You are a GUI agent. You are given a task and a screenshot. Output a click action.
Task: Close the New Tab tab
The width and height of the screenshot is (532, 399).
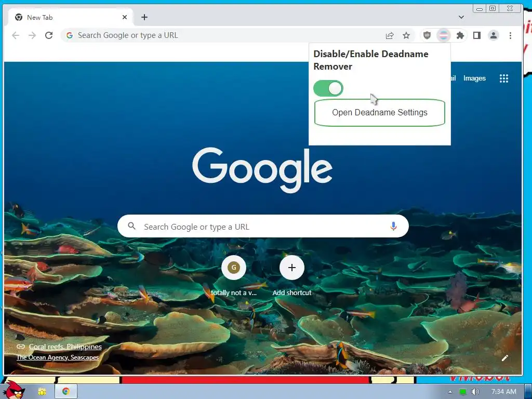click(x=125, y=17)
